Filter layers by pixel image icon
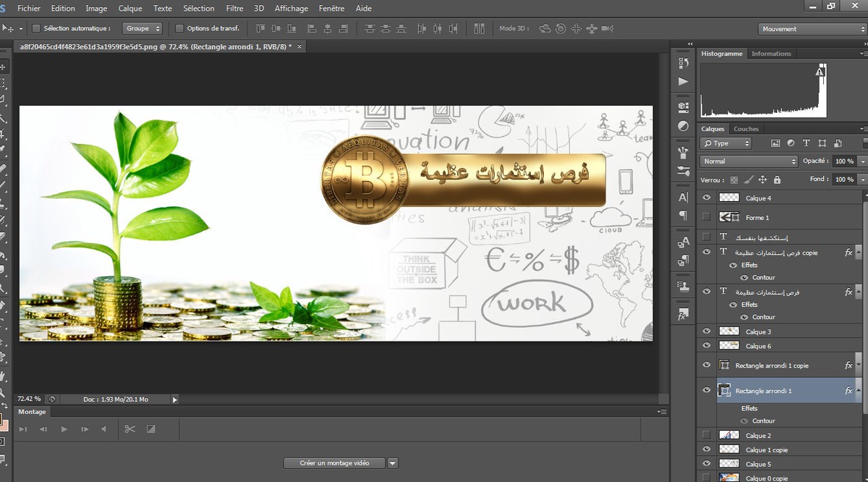The width and height of the screenshot is (868, 482). click(x=775, y=143)
